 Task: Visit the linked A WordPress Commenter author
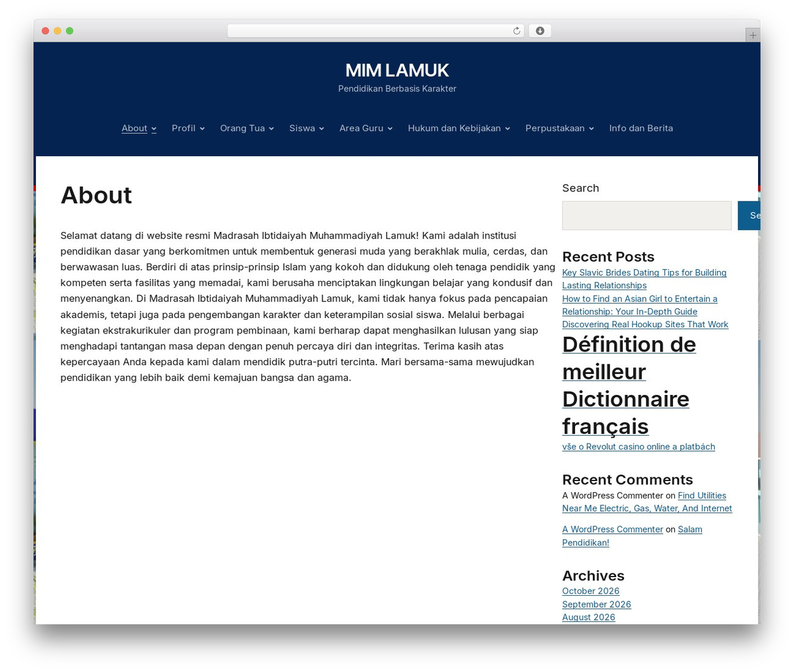tap(612, 529)
